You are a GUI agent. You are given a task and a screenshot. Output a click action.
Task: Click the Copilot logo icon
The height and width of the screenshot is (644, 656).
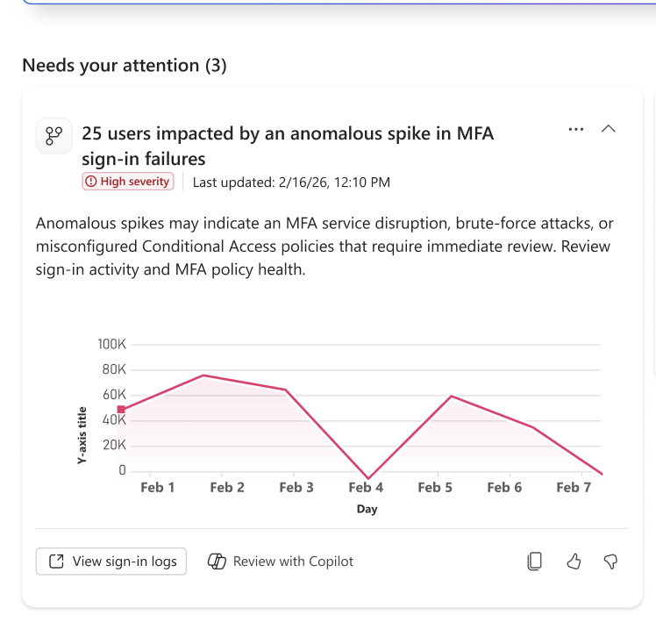click(x=217, y=562)
